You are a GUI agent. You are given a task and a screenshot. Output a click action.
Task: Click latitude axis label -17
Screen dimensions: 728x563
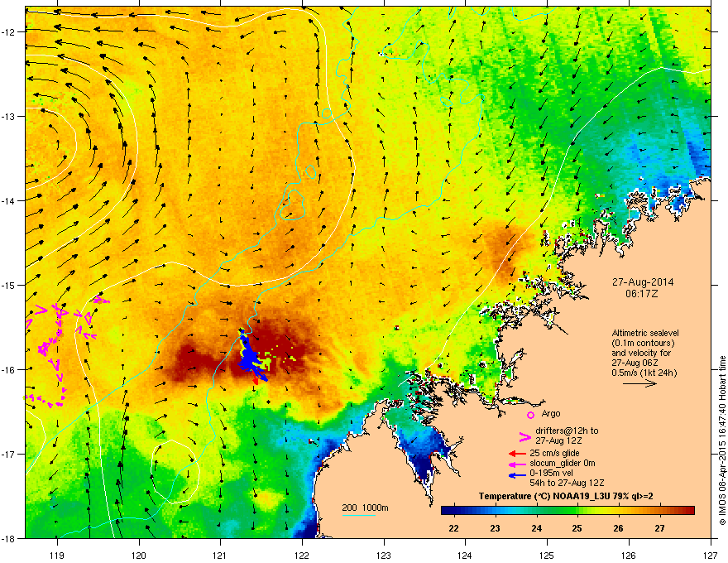(x=9, y=454)
